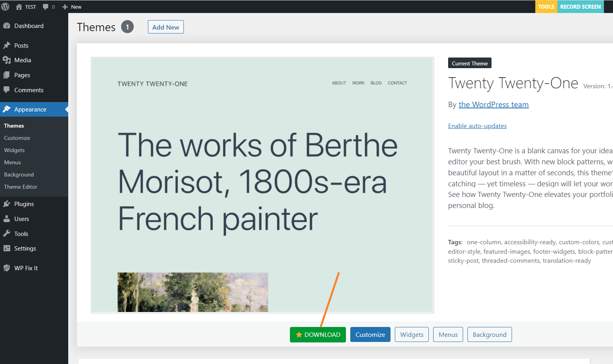Click the theme count badge 1
The height and width of the screenshot is (364, 613).
(x=127, y=27)
